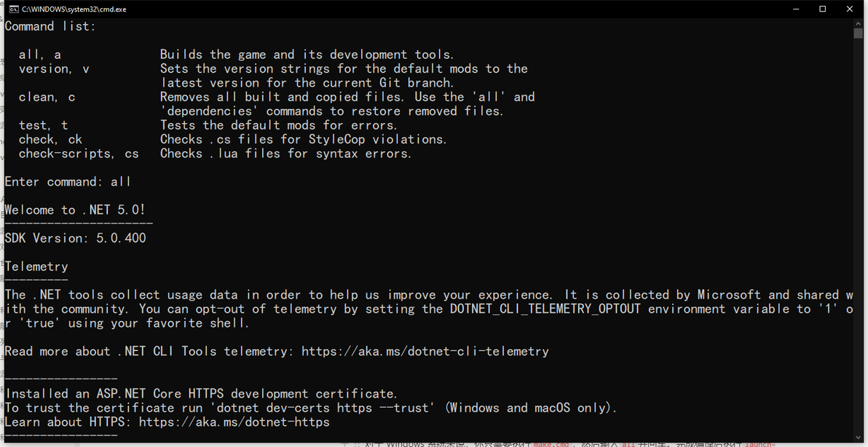Click the 'check-scripts, cs' command entry
The image size is (868, 447).
click(x=78, y=154)
